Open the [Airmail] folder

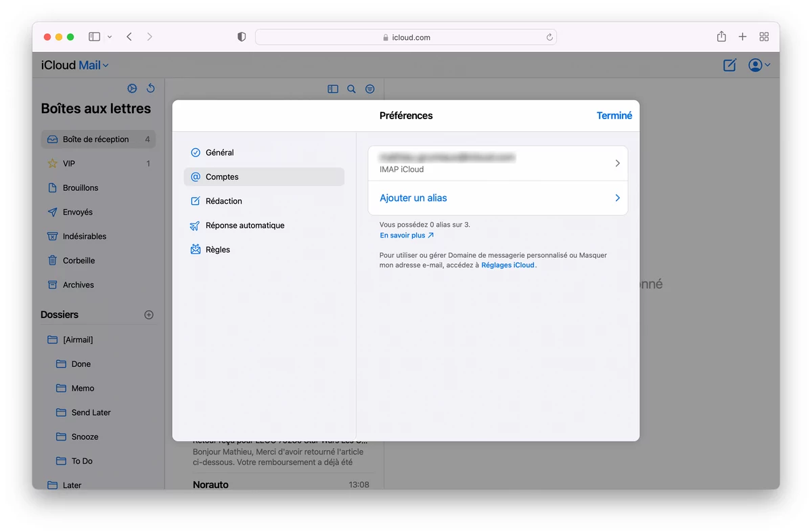click(98, 340)
